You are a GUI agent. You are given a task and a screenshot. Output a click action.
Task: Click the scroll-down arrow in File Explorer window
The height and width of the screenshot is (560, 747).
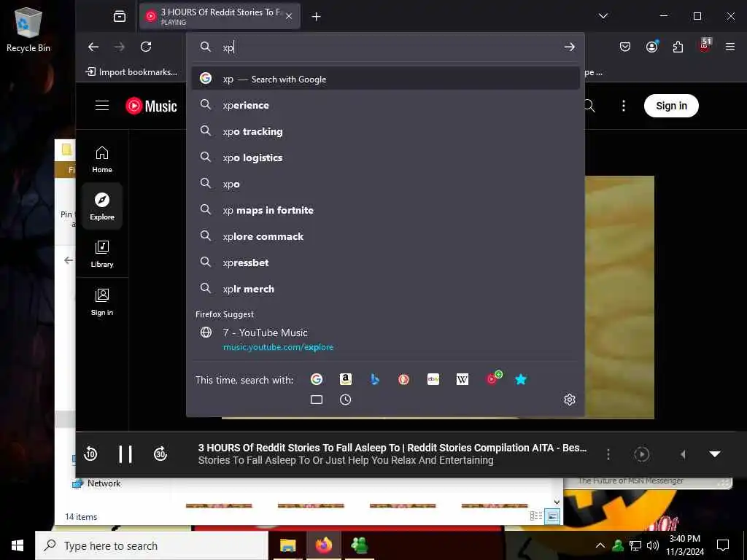point(557,502)
